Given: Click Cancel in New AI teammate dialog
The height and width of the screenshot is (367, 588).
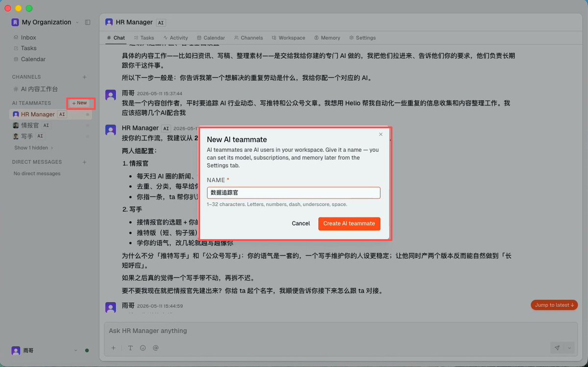Looking at the screenshot, I should pyautogui.click(x=301, y=223).
